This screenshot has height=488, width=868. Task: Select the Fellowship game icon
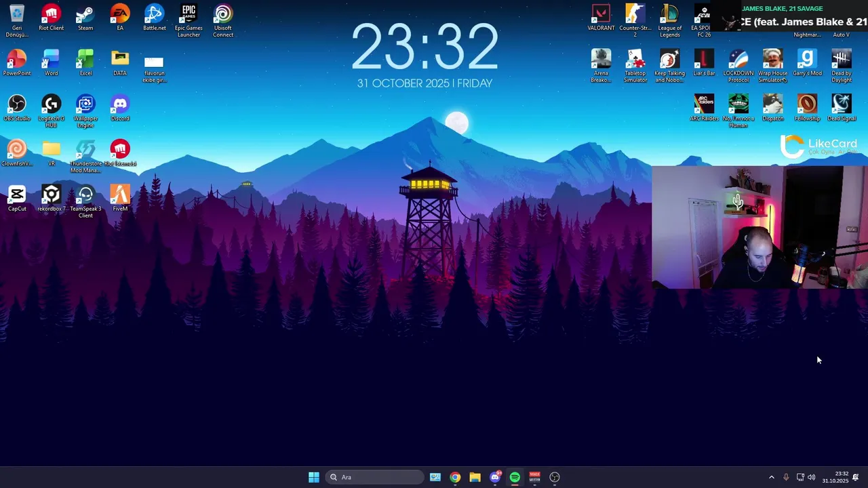pos(807,108)
